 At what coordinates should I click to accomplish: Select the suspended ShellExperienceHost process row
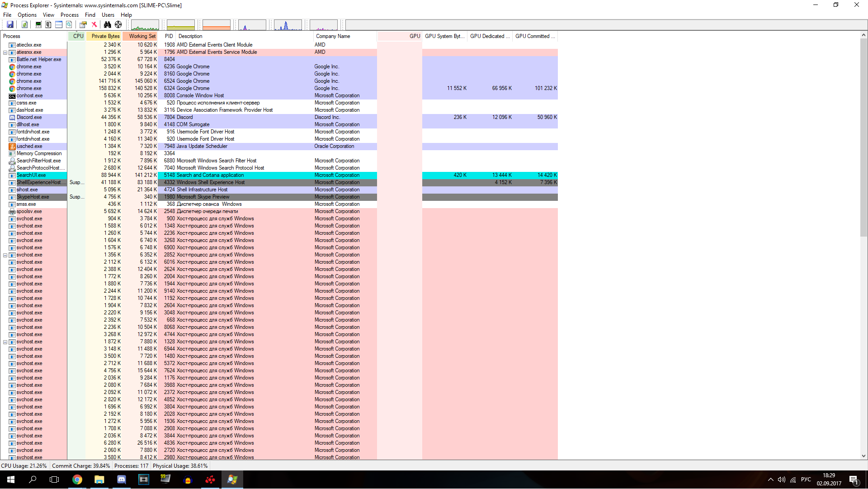click(x=279, y=182)
